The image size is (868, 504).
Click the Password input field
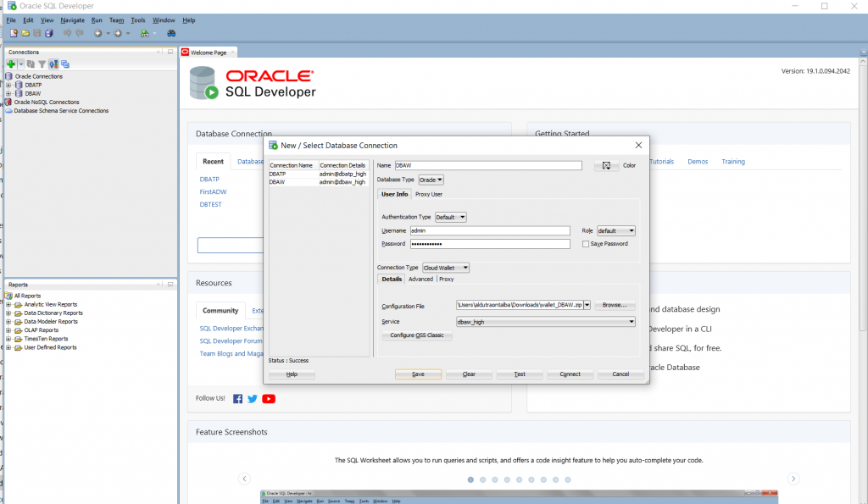coord(490,244)
